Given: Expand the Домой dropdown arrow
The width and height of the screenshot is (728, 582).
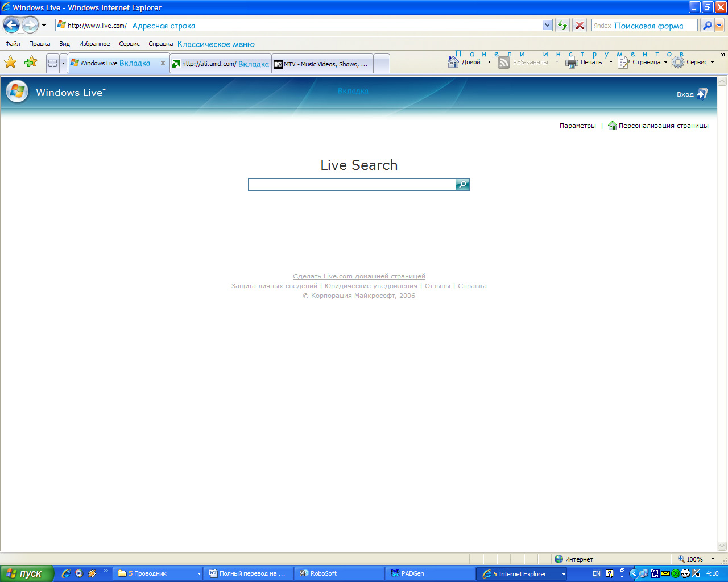Looking at the screenshot, I should [x=489, y=62].
